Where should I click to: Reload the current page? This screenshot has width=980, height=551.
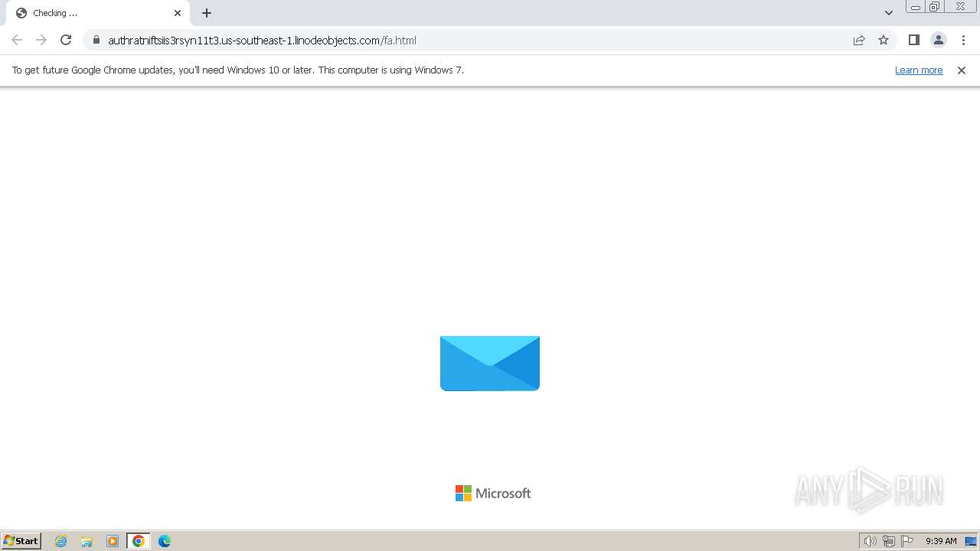tap(66, 40)
